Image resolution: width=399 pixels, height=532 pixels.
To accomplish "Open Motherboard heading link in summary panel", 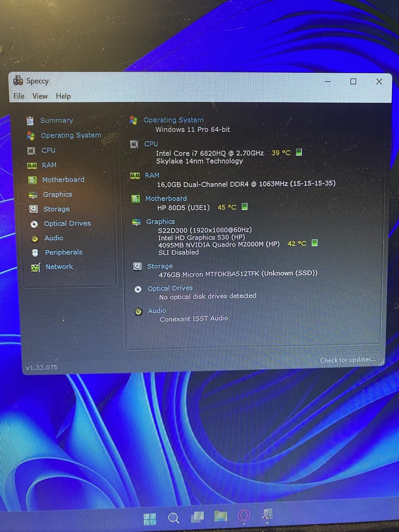I will [166, 198].
